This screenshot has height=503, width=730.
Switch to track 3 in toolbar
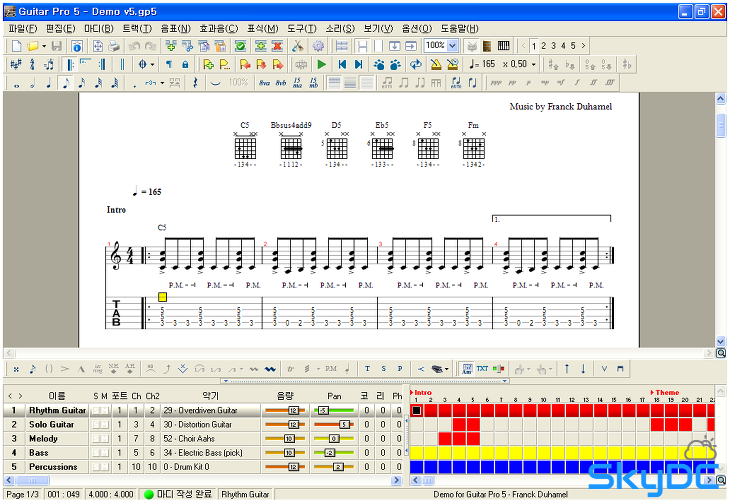point(553,46)
